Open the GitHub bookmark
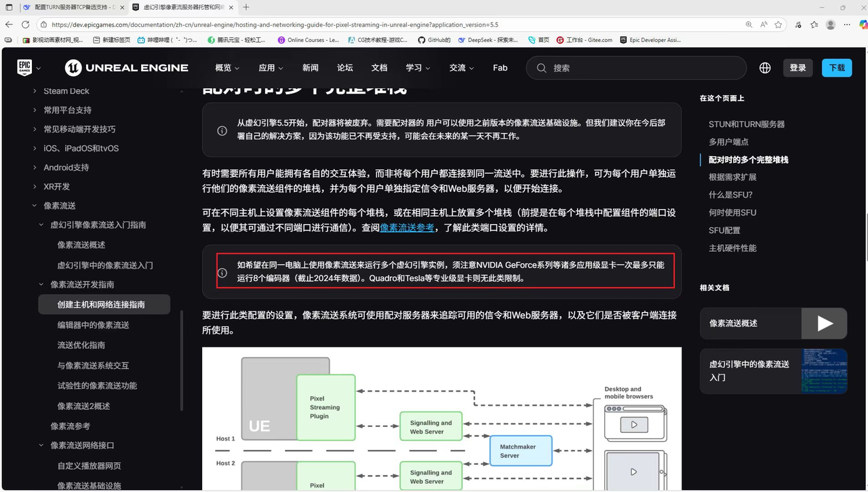The image size is (868, 492). point(433,39)
